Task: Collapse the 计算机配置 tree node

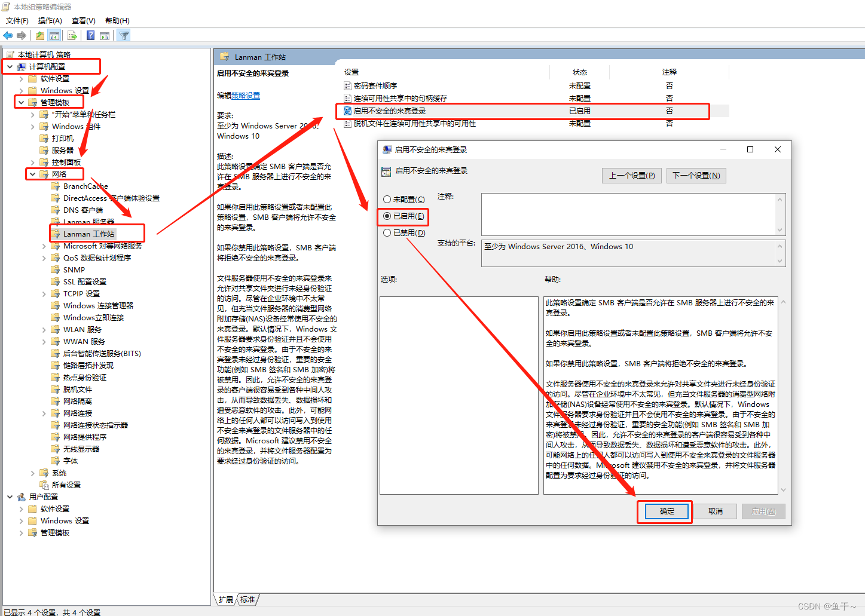Action: (x=10, y=66)
